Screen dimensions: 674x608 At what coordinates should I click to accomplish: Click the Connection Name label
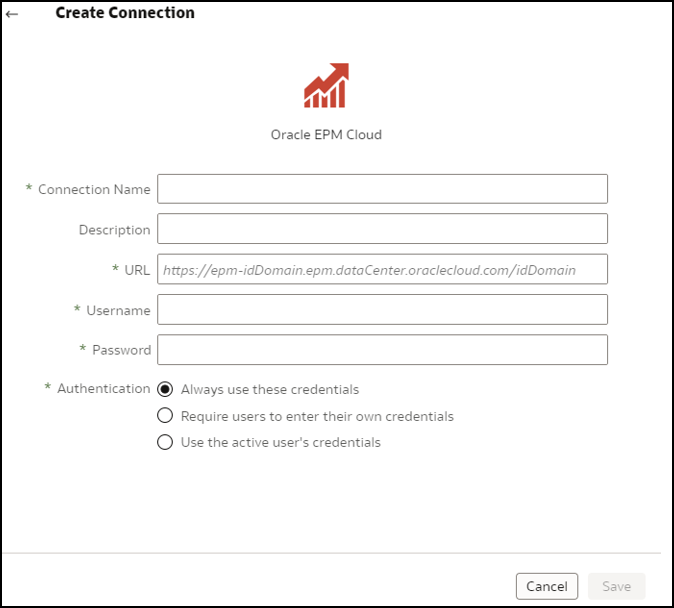pyautogui.click(x=94, y=190)
